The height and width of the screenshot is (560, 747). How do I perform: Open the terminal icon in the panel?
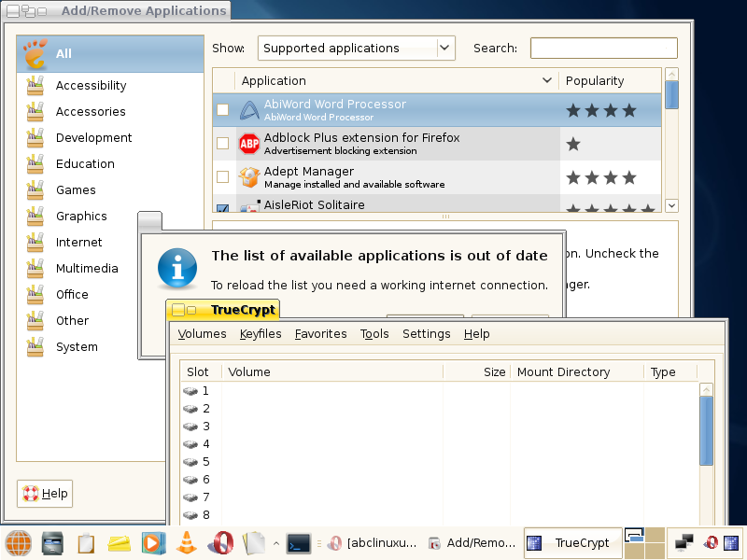click(299, 543)
